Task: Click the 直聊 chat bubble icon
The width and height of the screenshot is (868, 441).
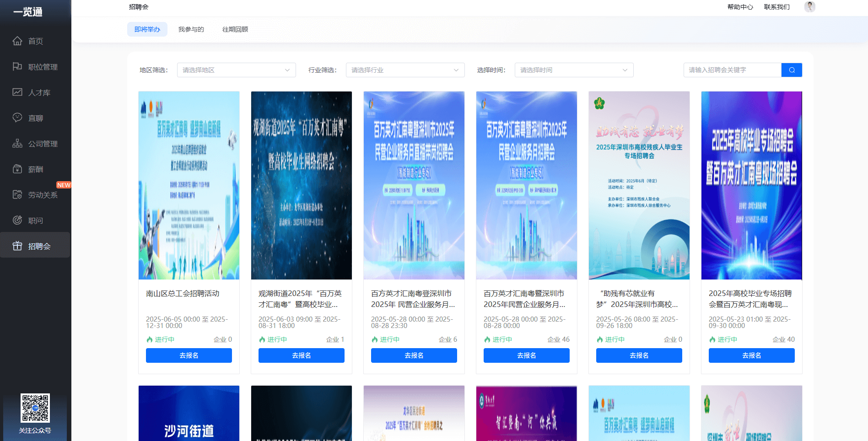Action: (17, 118)
